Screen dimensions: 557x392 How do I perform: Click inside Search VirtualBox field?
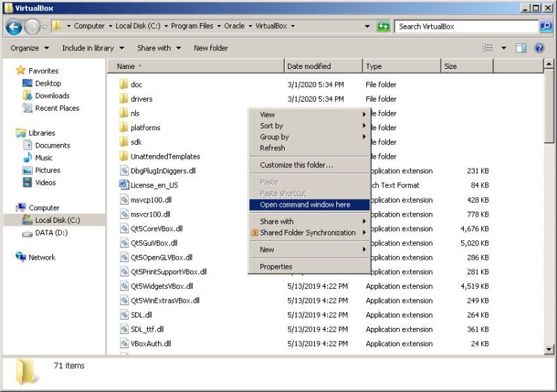pos(466,26)
